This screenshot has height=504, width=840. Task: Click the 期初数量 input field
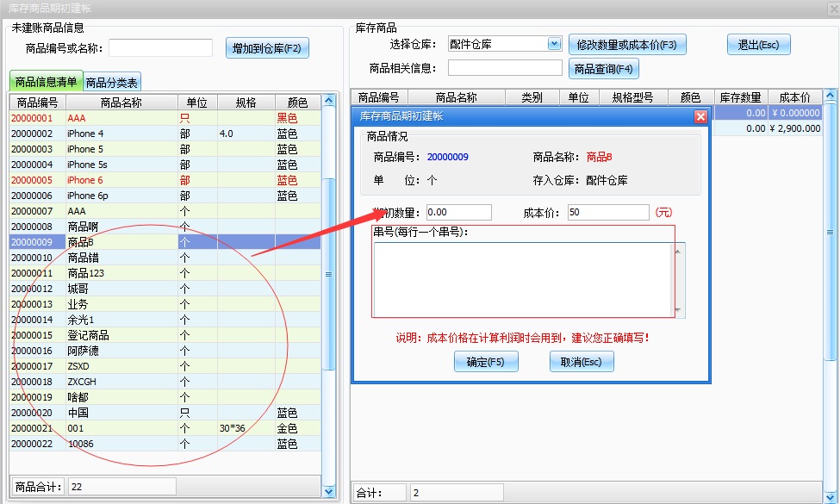click(x=458, y=212)
